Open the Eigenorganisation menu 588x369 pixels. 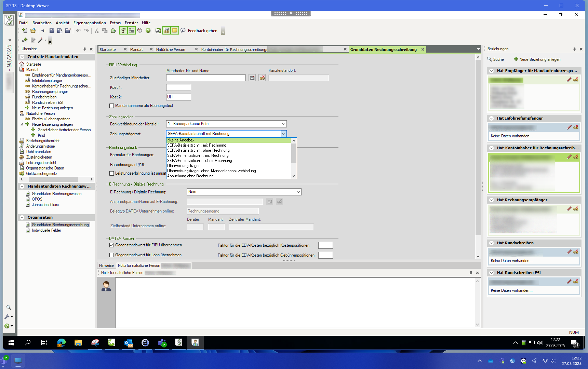[90, 23]
